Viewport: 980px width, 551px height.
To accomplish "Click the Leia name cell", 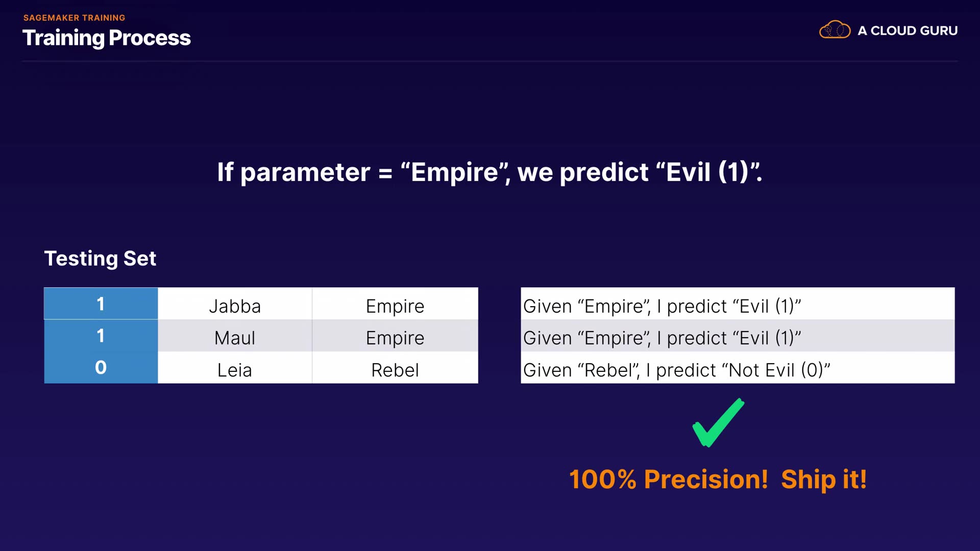I will [235, 370].
